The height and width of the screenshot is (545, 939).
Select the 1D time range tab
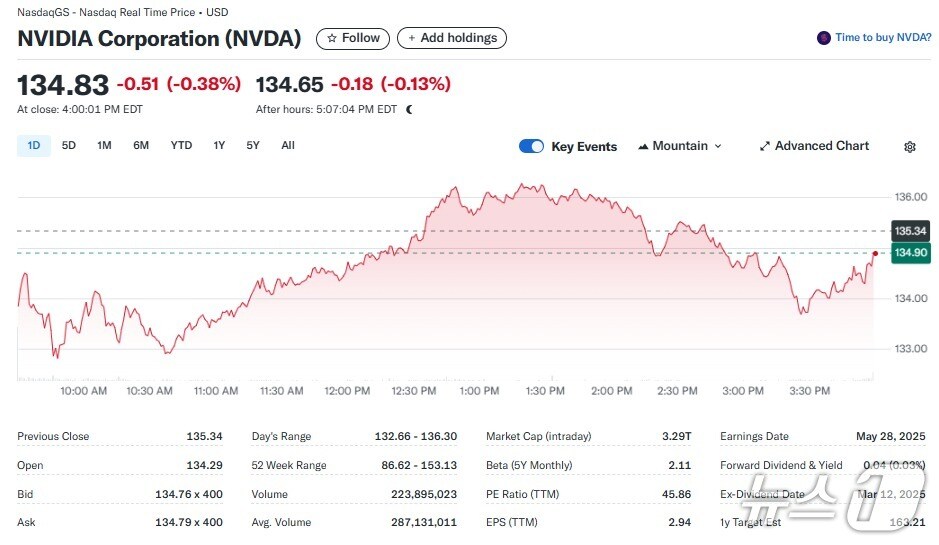pyautogui.click(x=34, y=146)
